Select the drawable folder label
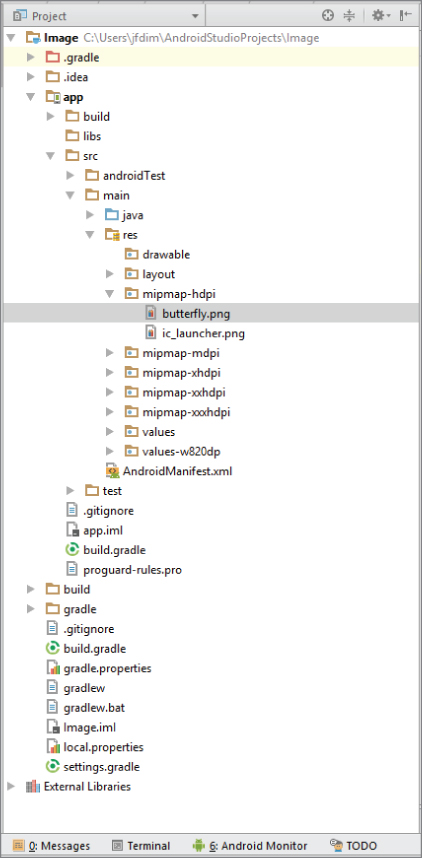This screenshot has height=858, width=422. pos(166,254)
